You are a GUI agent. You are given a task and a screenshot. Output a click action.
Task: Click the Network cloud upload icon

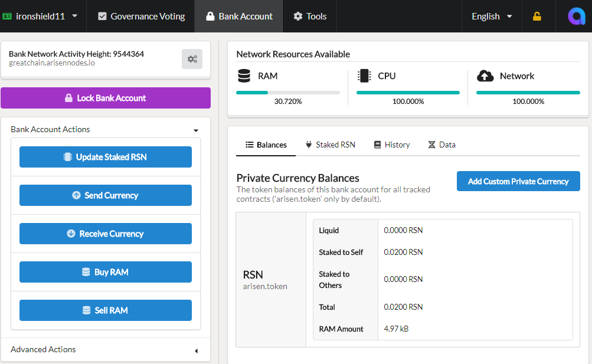(x=485, y=76)
